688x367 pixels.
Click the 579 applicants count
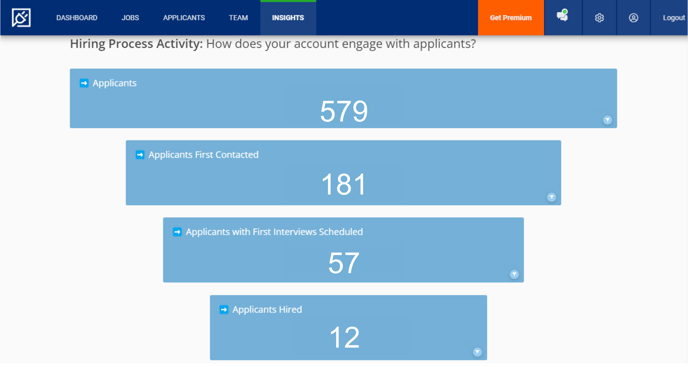[344, 111]
